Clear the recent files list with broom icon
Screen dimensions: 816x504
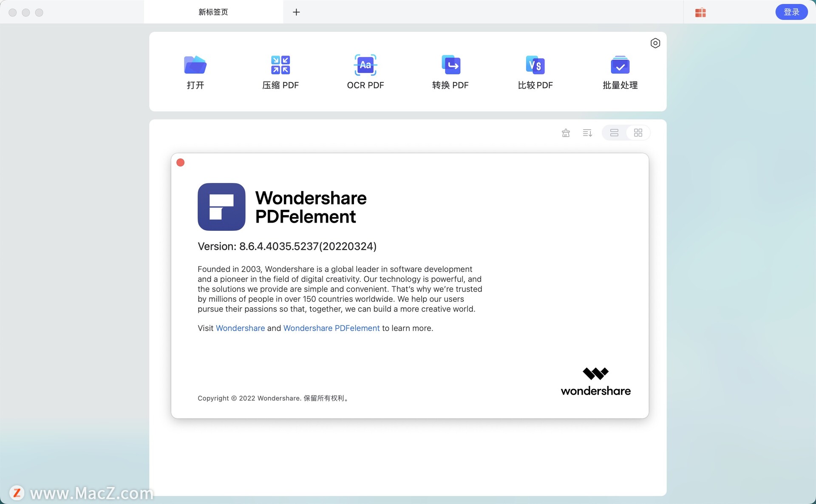tap(566, 133)
